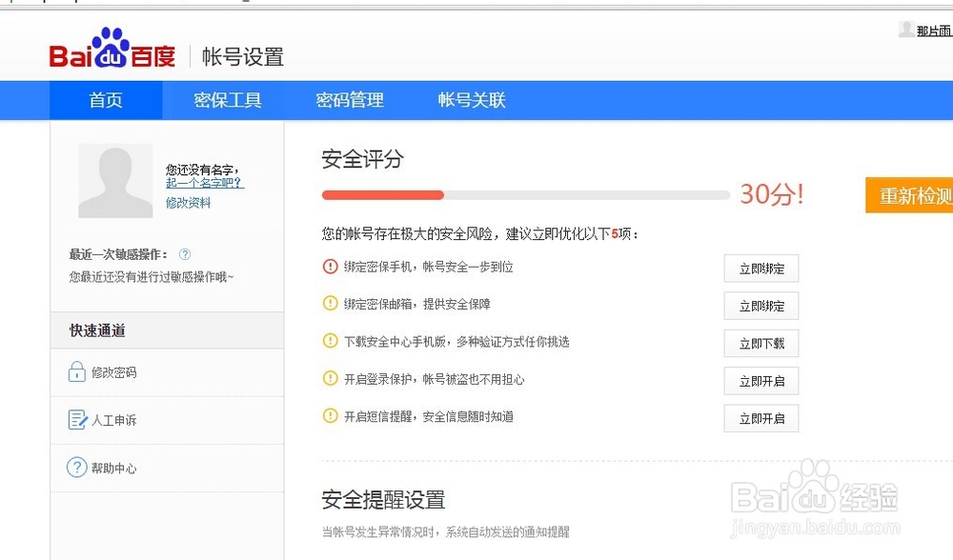Click the grey profile picture placeholder

click(115, 181)
